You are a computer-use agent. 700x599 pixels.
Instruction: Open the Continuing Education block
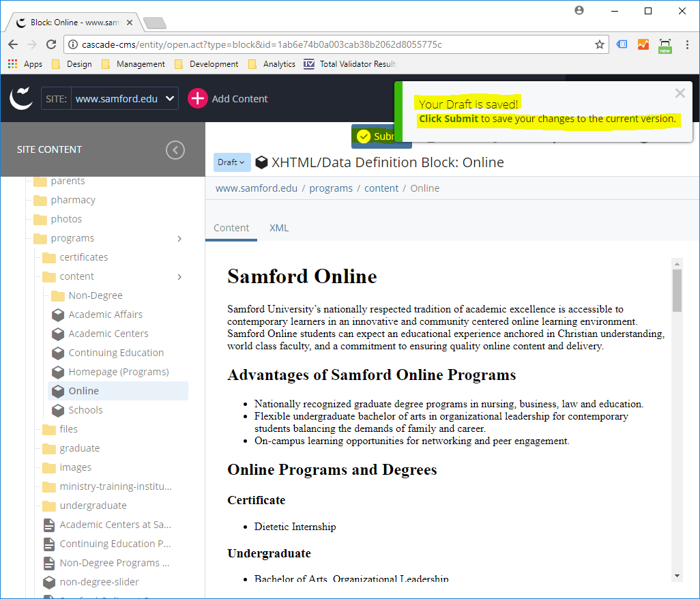[x=108, y=353]
